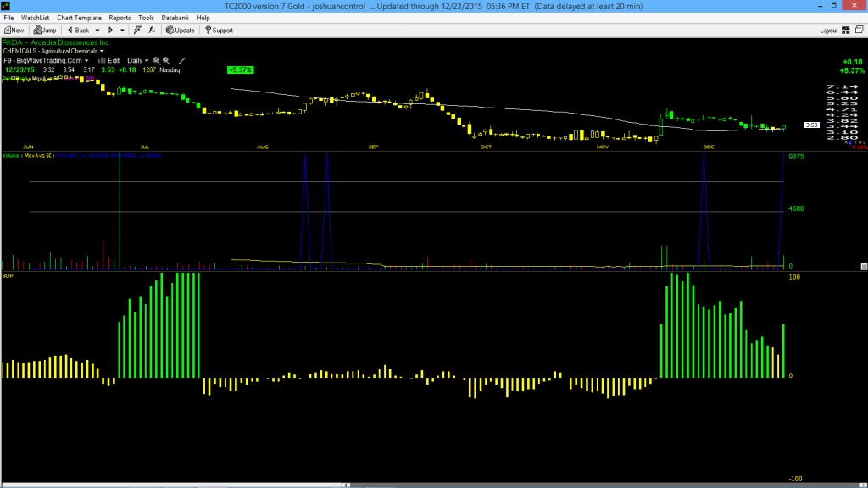Image resolution: width=868 pixels, height=488 pixels.
Task: Click the MovAvg 50 volume label
Action: coord(39,156)
